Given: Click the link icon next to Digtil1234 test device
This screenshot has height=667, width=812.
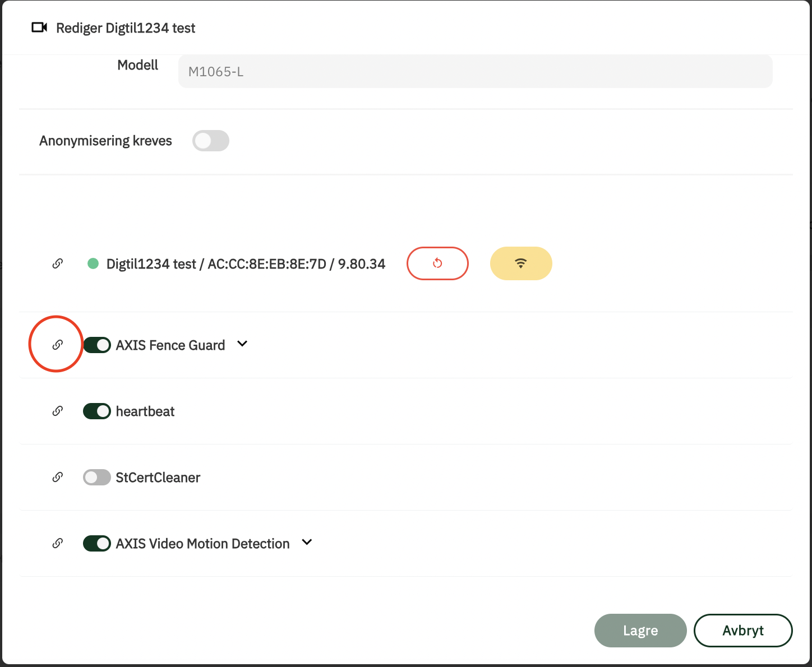Looking at the screenshot, I should click(57, 263).
